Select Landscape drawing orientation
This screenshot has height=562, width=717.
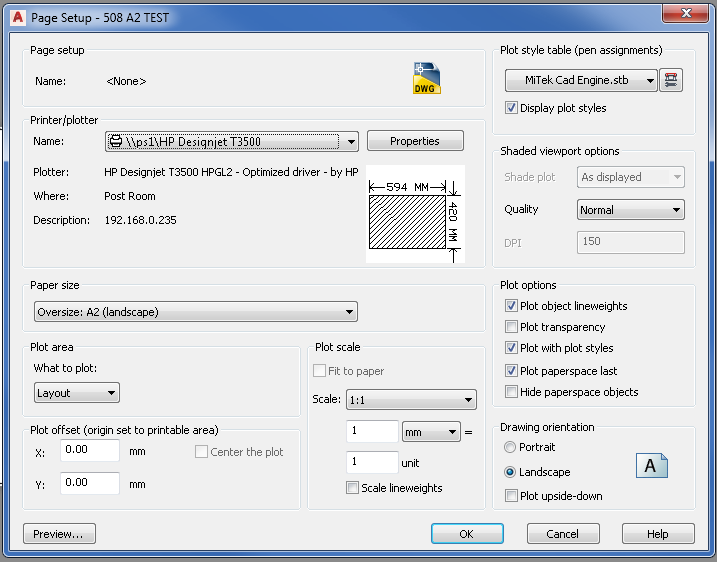510,472
